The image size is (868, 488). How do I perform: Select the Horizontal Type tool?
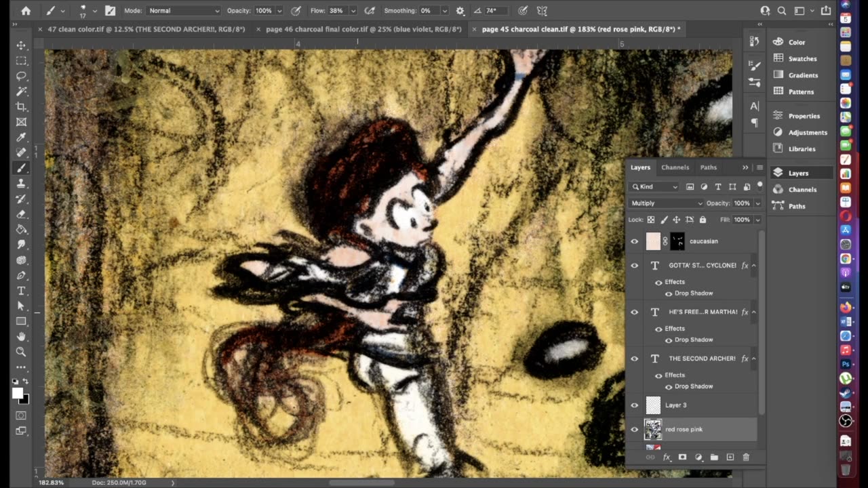pos(21,291)
